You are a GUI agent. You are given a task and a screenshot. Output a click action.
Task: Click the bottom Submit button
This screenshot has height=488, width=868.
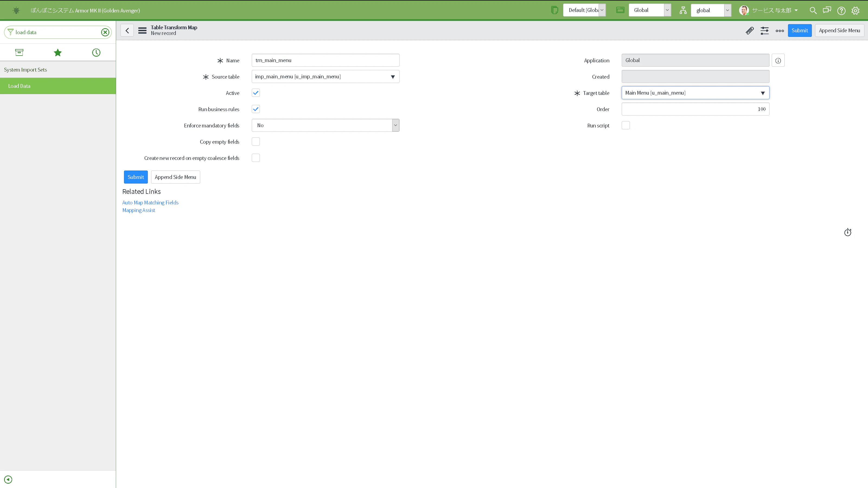click(136, 177)
